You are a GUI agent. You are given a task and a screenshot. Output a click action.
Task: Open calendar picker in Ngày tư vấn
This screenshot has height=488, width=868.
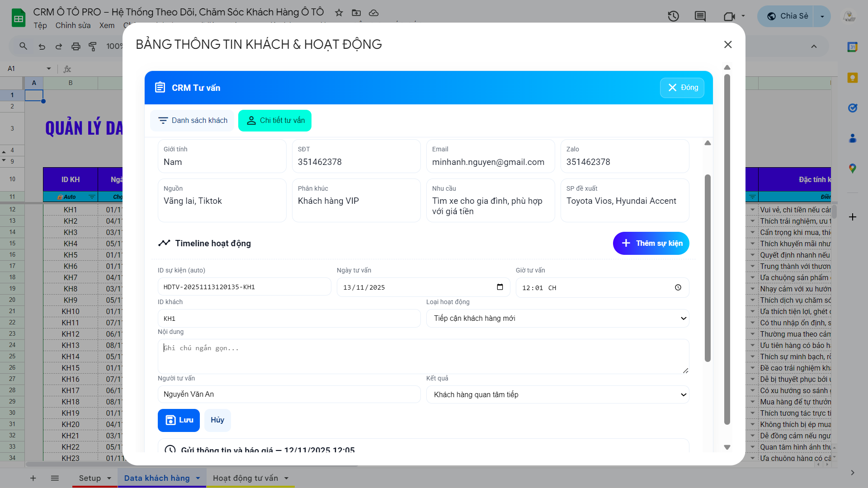(x=500, y=287)
